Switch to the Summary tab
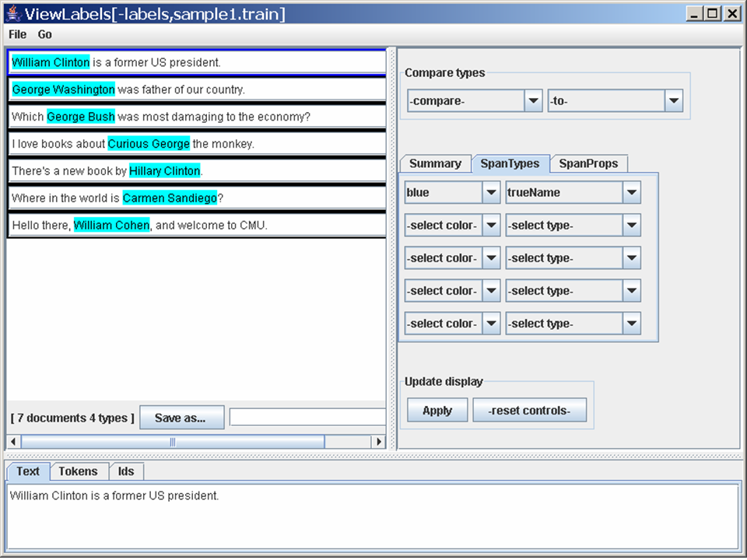 point(435,164)
